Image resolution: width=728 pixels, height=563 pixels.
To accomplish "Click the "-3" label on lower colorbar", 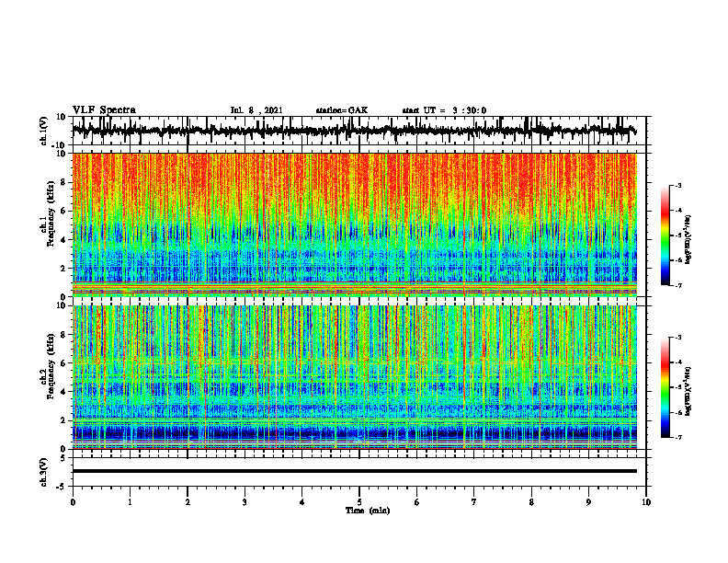I will (677, 338).
